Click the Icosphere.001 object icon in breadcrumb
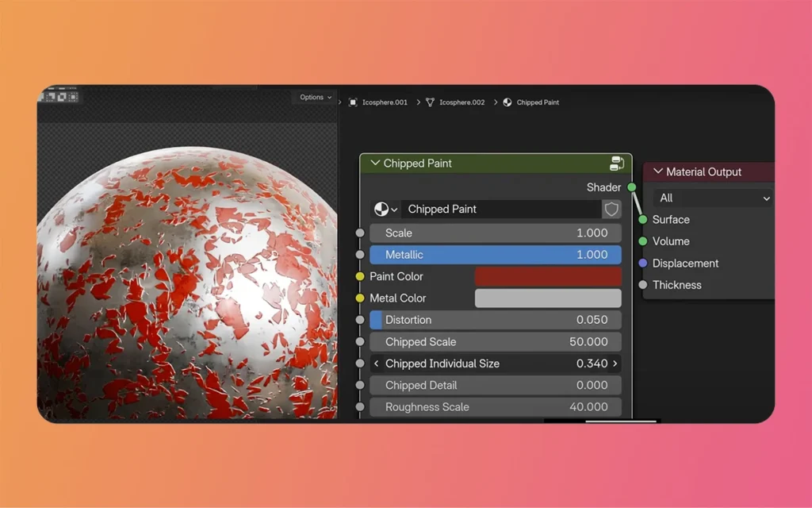The height and width of the screenshot is (508, 812). point(353,102)
